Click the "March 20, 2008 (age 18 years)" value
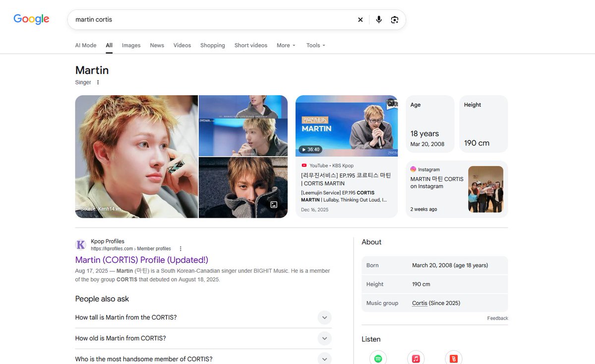Image resolution: width=595 pixels, height=364 pixels. click(x=450, y=265)
